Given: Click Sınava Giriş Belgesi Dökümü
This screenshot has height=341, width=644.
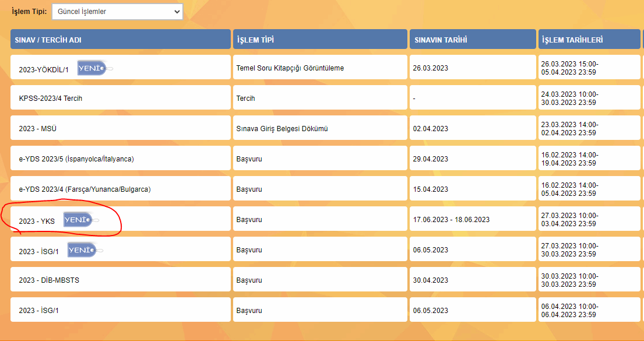Looking at the screenshot, I should [282, 129].
